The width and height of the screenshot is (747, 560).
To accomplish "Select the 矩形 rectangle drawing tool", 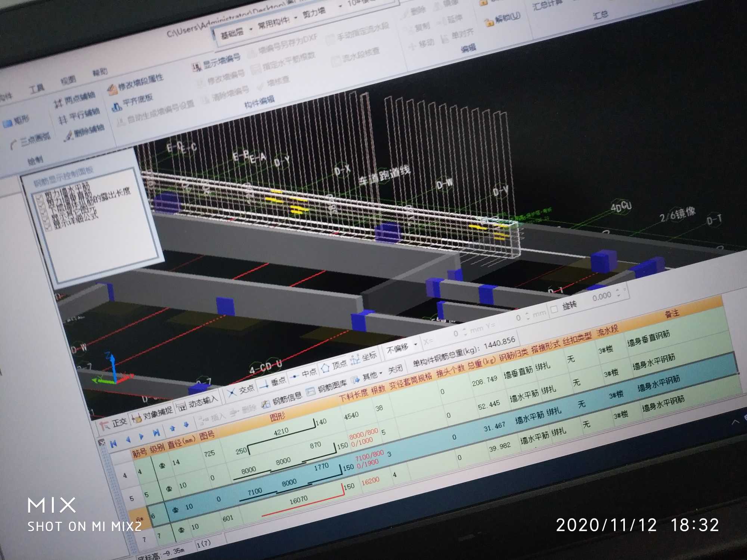I will coord(16,121).
